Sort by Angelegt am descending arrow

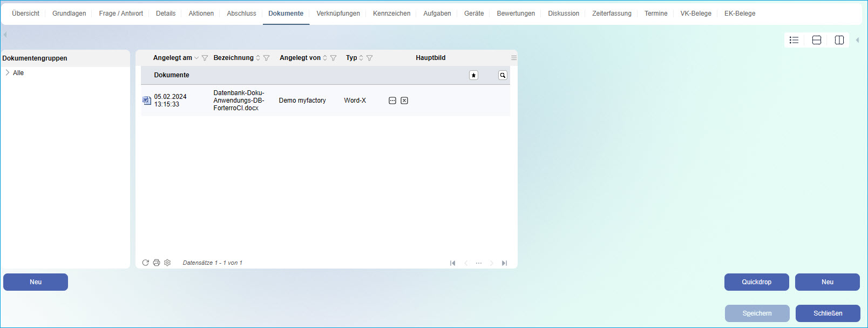point(196,58)
